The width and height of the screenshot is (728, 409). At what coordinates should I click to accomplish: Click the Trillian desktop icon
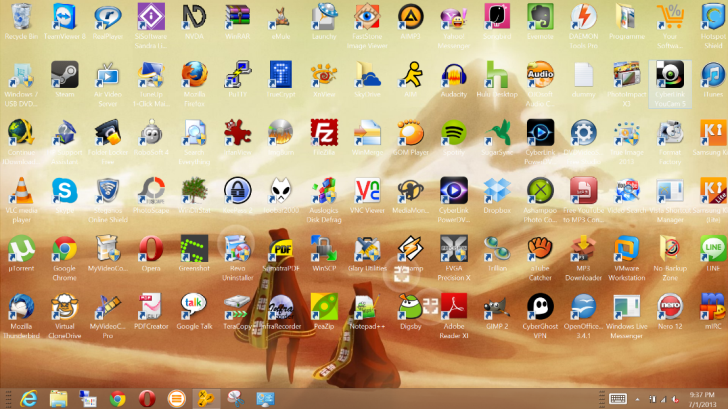497,249
